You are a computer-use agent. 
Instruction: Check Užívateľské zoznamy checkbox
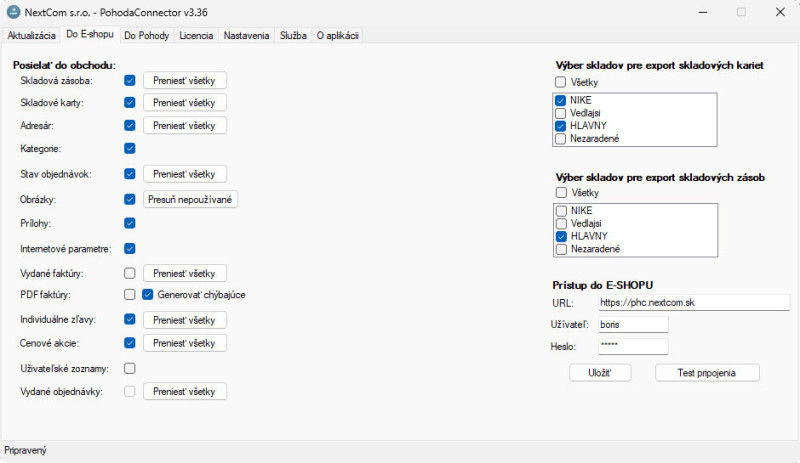click(130, 369)
